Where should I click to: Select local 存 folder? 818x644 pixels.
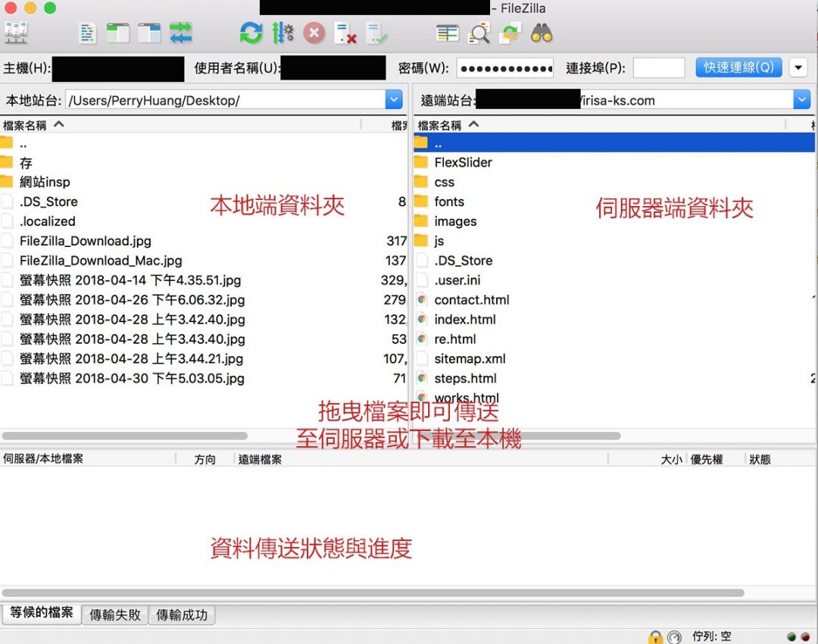[x=204, y=163]
